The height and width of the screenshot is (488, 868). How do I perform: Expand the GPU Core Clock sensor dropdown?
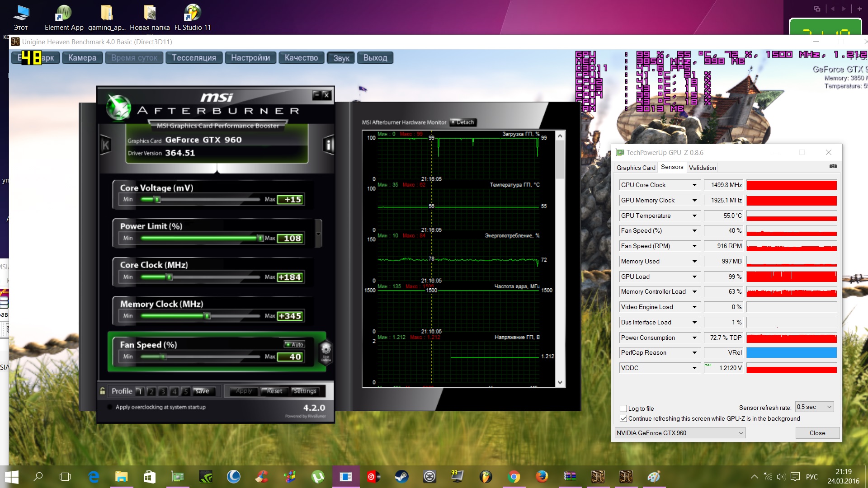(x=694, y=185)
